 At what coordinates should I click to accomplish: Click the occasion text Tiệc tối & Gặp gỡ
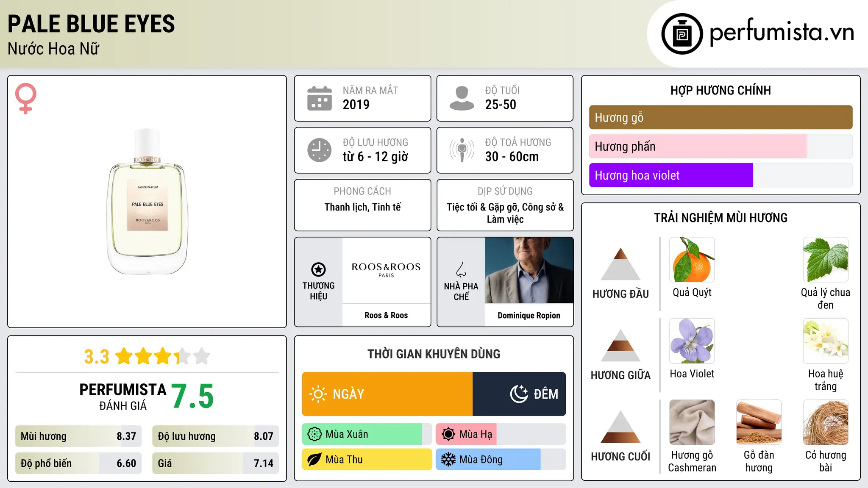[483, 207]
